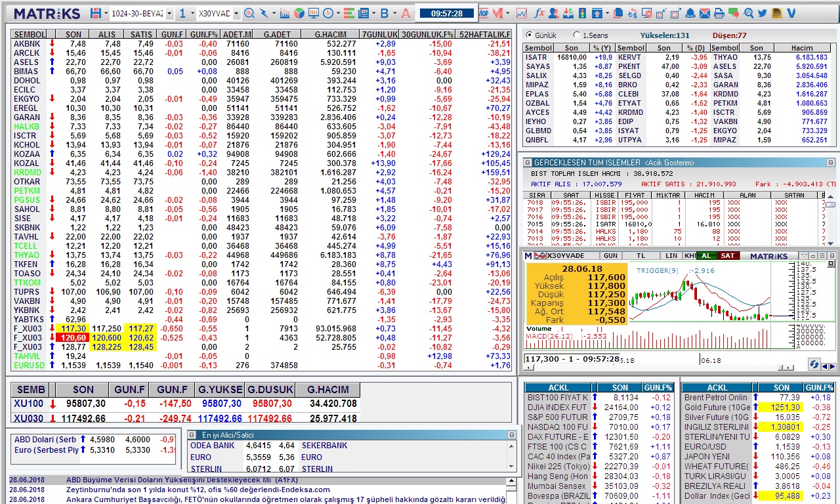Viewport: 840px width, 504px height.
Task: Open the chat bubbles toolbar icon
Action: [733, 13]
